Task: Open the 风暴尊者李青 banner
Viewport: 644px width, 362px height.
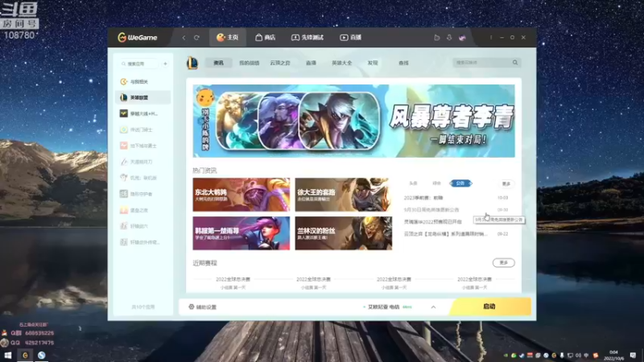Action: 353,121
